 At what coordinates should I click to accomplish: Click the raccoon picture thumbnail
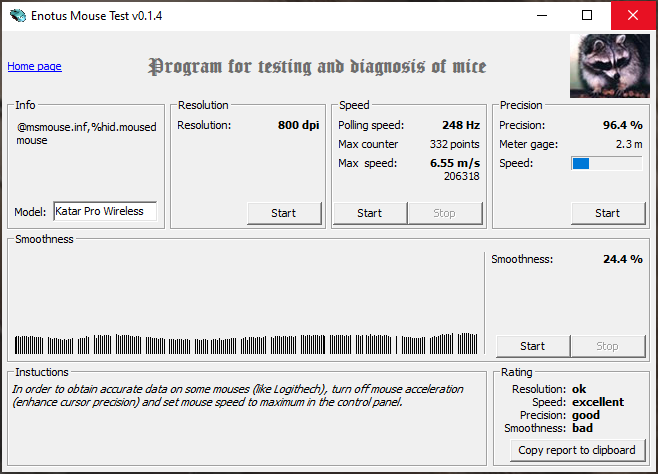[x=609, y=66]
